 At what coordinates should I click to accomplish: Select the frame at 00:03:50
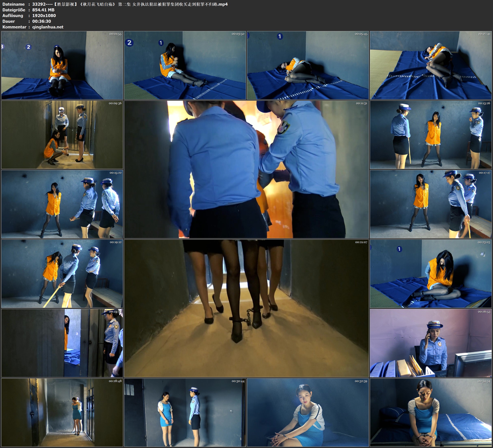[185, 65]
